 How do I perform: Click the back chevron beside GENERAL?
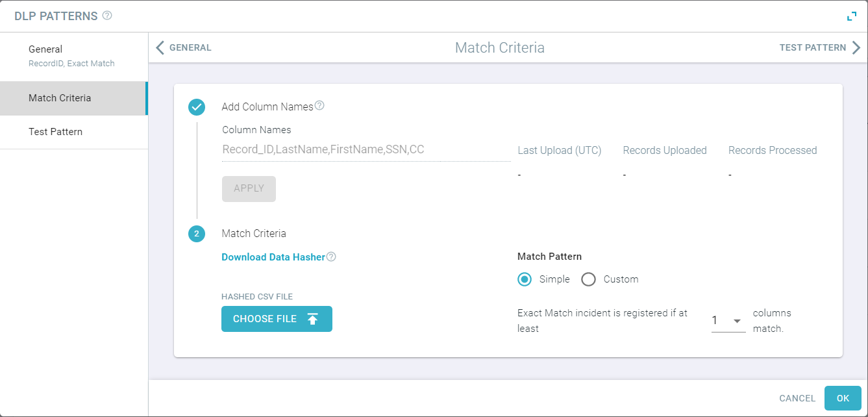point(160,47)
